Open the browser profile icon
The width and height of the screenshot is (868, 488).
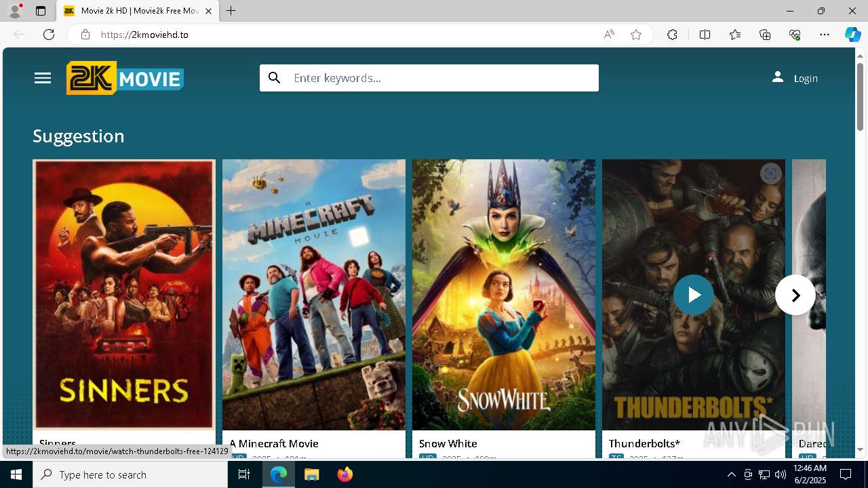pos(15,11)
